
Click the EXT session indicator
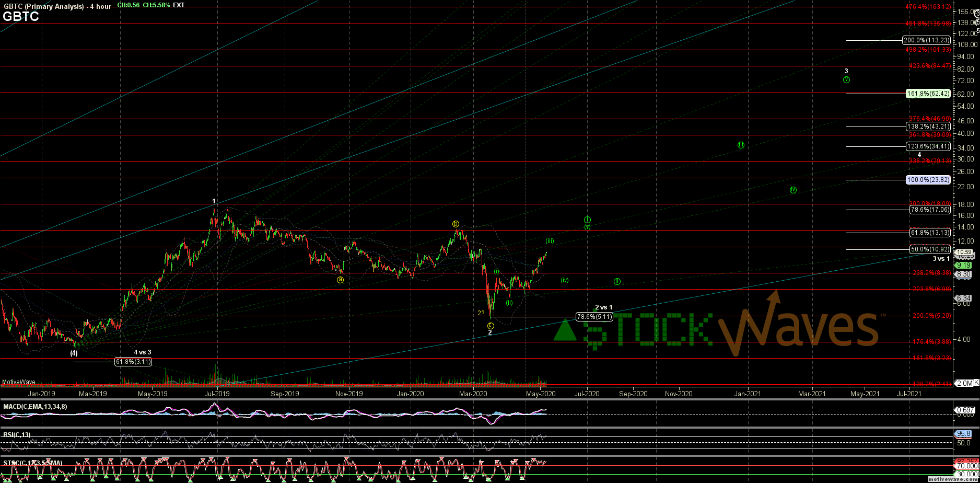pyautogui.click(x=179, y=5)
